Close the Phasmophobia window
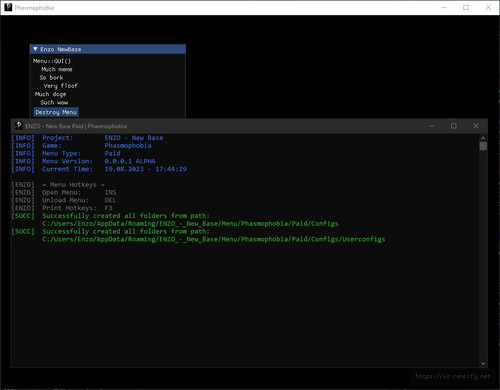The width and height of the screenshot is (500, 390). tap(488, 7)
